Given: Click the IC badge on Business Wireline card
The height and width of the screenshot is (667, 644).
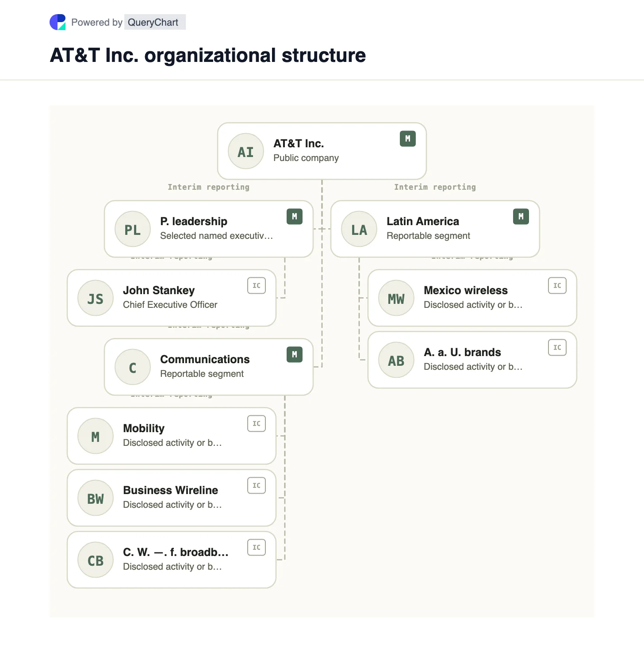Looking at the screenshot, I should [257, 486].
